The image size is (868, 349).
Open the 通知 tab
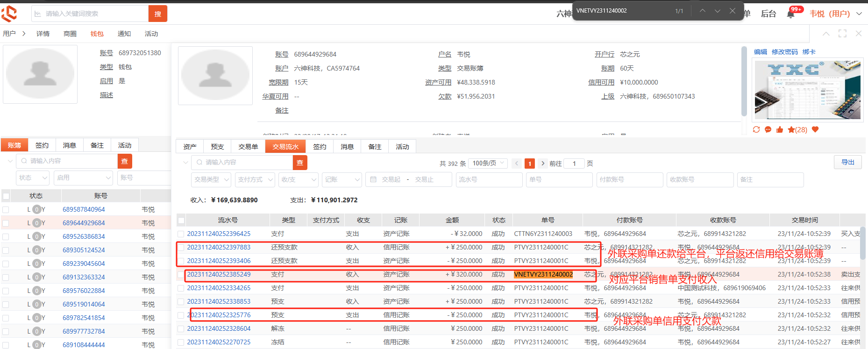tap(124, 34)
